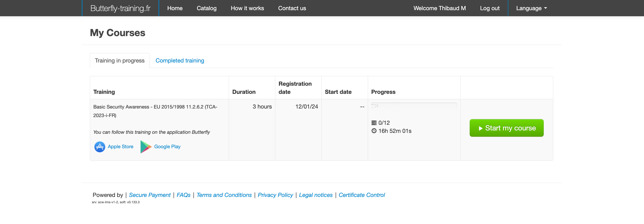The width and height of the screenshot is (644, 224).
Task: Open the Secure Payment footer link
Action: 149,195
